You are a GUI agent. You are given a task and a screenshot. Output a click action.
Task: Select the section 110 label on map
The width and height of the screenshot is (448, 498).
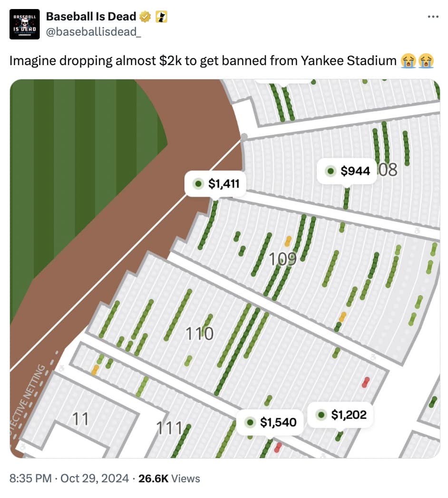[199, 334]
